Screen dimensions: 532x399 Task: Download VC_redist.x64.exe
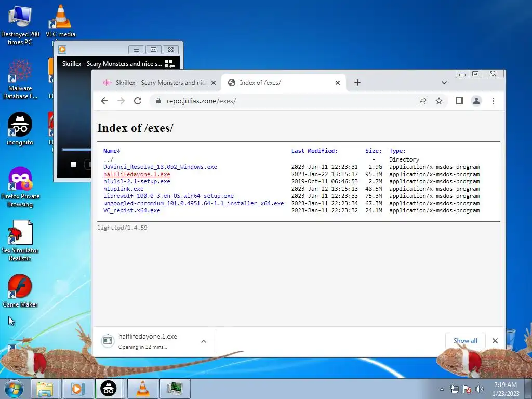click(x=131, y=211)
